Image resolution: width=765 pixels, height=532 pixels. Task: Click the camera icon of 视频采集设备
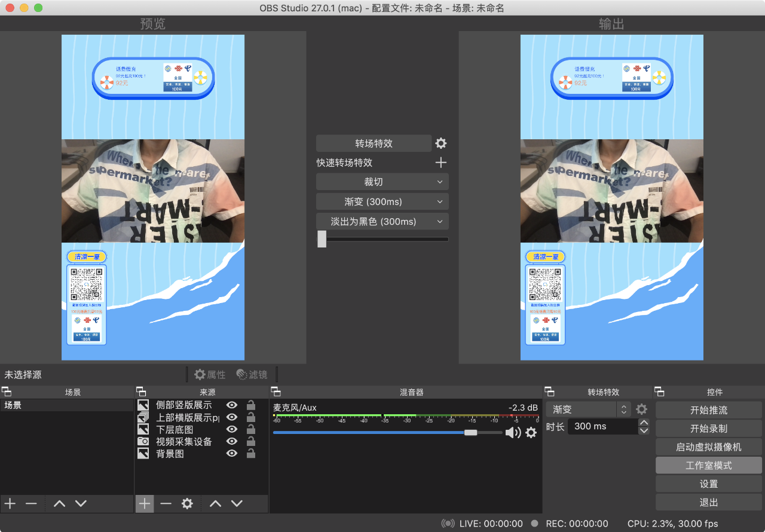(x=143, y=442)
